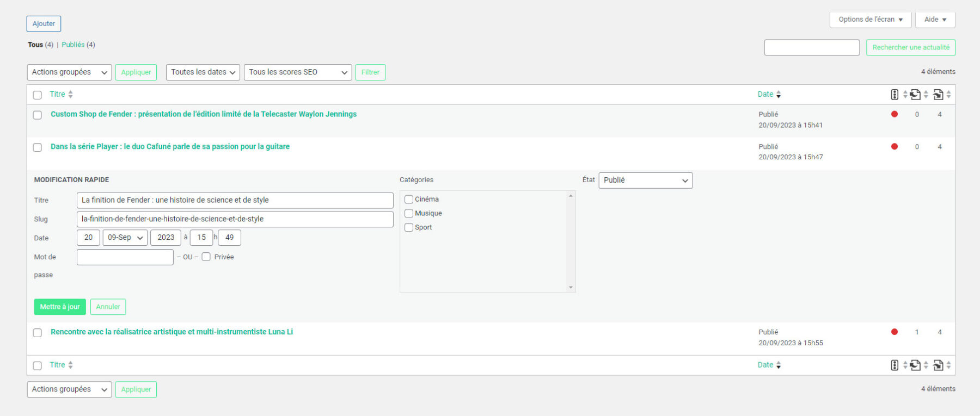
Task: Click the red SEO dot for Luna Li post
Action: pyautogui.click(x=894, y=332)
